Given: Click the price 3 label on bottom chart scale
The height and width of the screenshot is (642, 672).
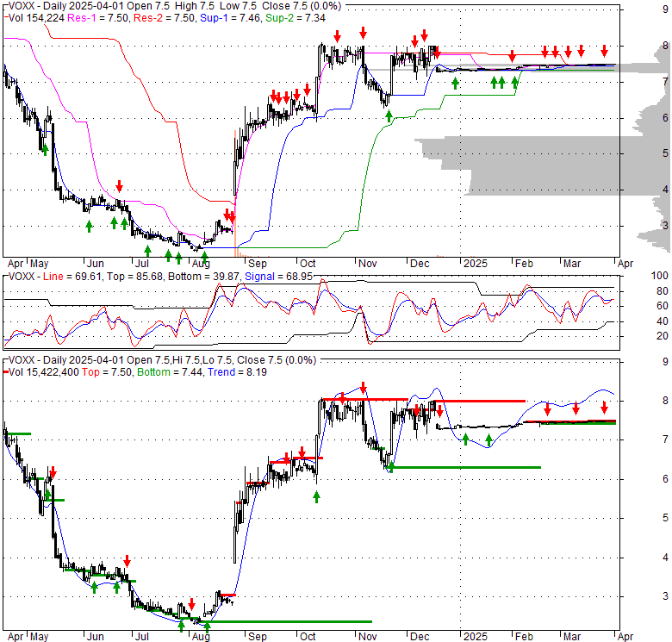Looking at the screenshot, I should [x=665, y=596].
